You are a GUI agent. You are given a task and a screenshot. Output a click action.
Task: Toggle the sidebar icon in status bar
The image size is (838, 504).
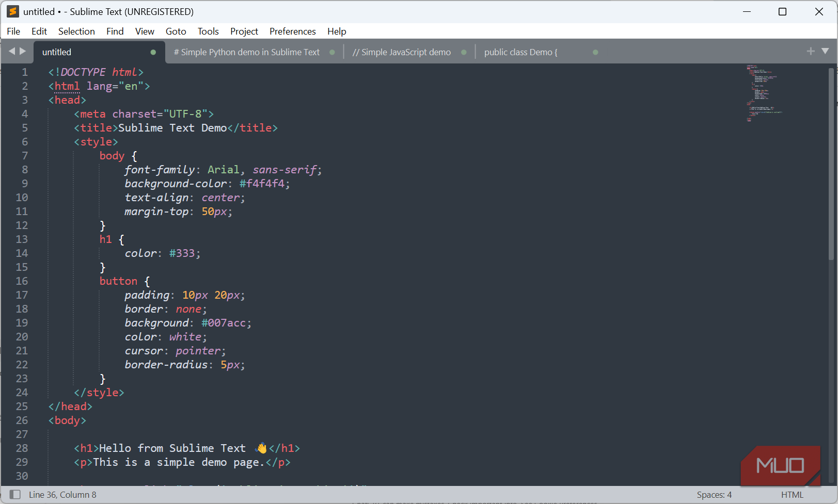point(15,495)
